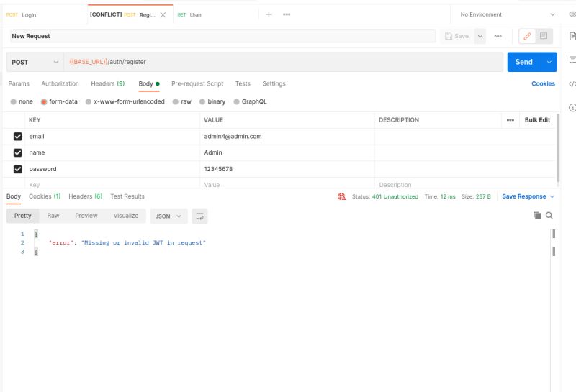Open the Authorization tab
This screenshot has width=576, height=392.
tap(60, 83)
